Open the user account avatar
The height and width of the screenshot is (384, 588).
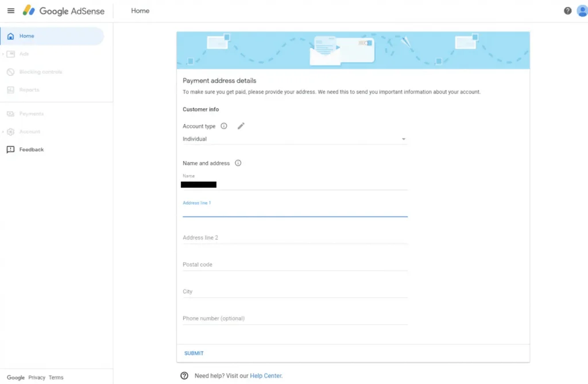(x=582, y=11)
